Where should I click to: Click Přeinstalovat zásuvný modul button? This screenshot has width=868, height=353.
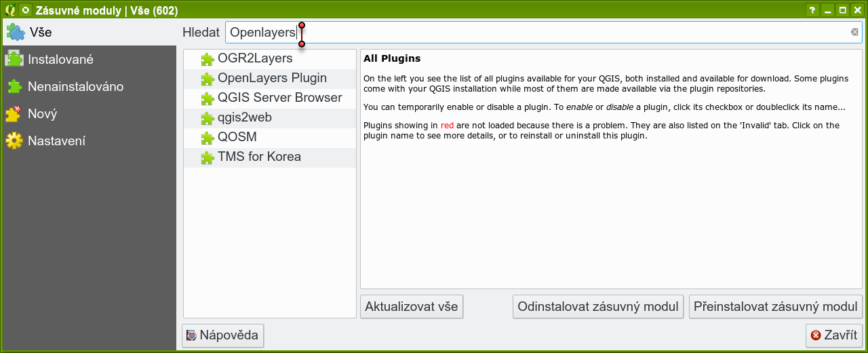(776, 306)
